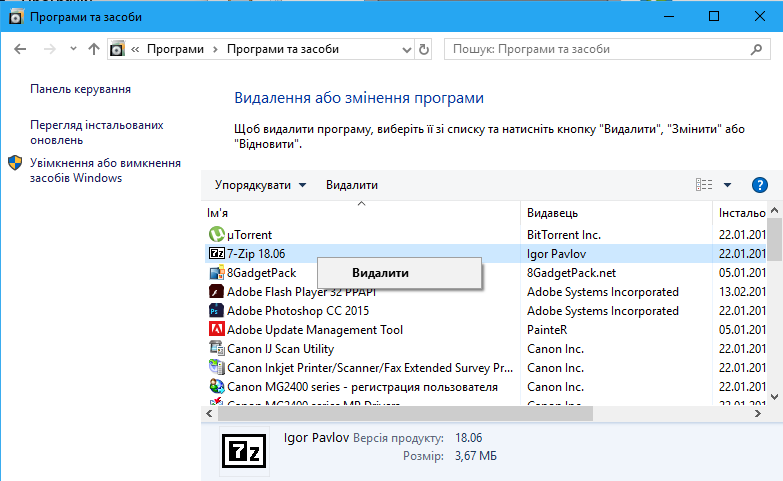This screenshot has width=783, height=481.
Task: Go forward with the right arrow
Action: tap(49, 49)
